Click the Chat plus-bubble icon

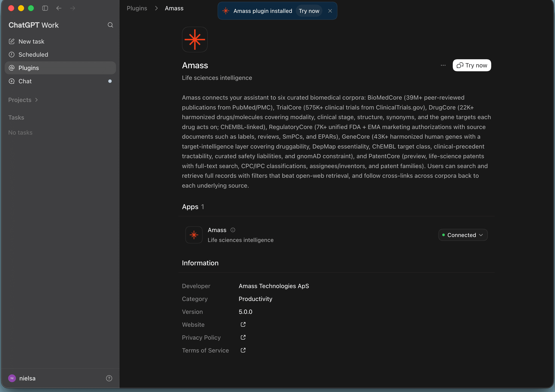[12, 81]
